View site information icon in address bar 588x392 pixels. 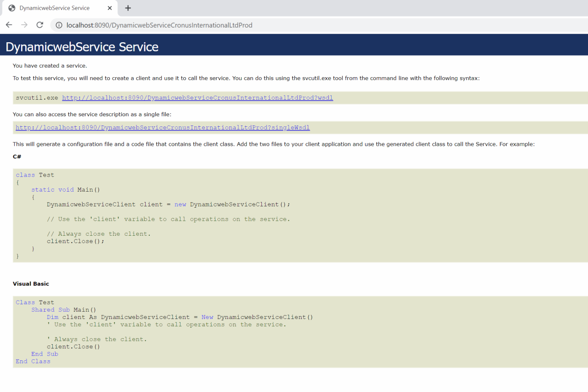(59, 25)
